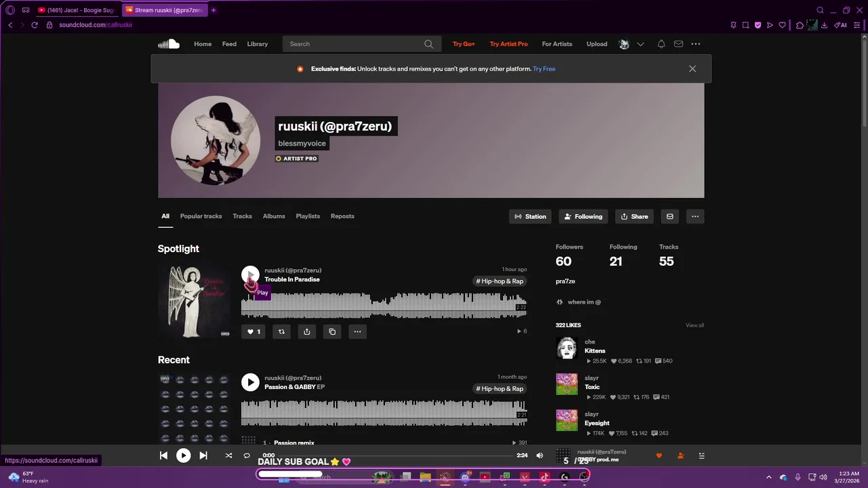The height and width of the screenshot is (488, 868).
Task: Open the Home page
Action: coord(203,44)
